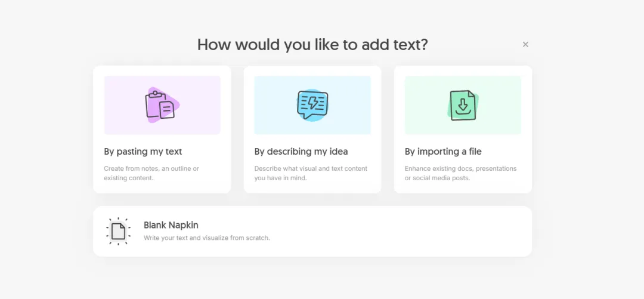Image resolution: width=644 pixels, height=299 pixels.
Task: Click "Enhance existing docs, presentations" description
Action: 461,169
